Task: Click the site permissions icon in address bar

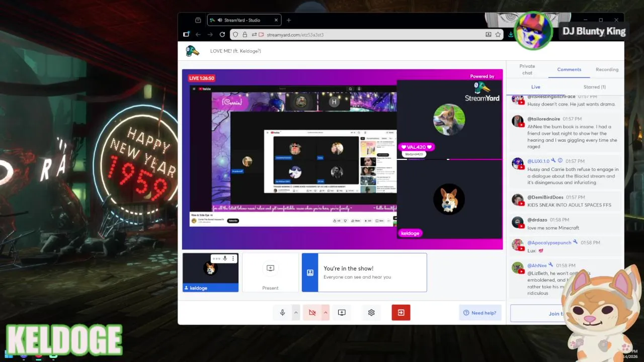Action: [x=254, y=35]
